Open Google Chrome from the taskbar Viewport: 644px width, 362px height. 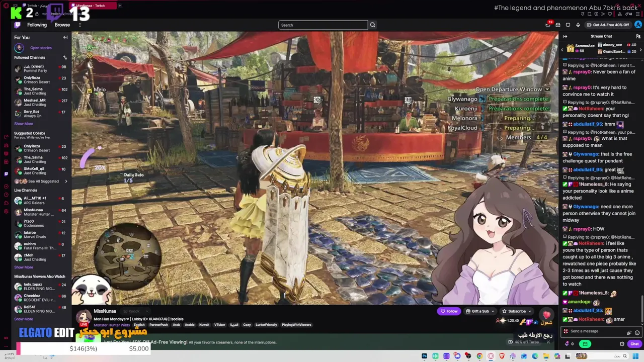(x=479, y=356)
